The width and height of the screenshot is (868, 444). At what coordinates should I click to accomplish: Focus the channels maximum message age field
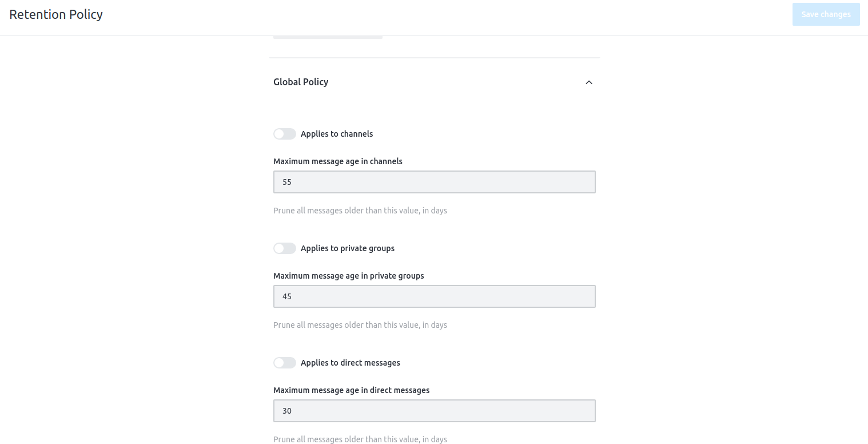point(435,182)
